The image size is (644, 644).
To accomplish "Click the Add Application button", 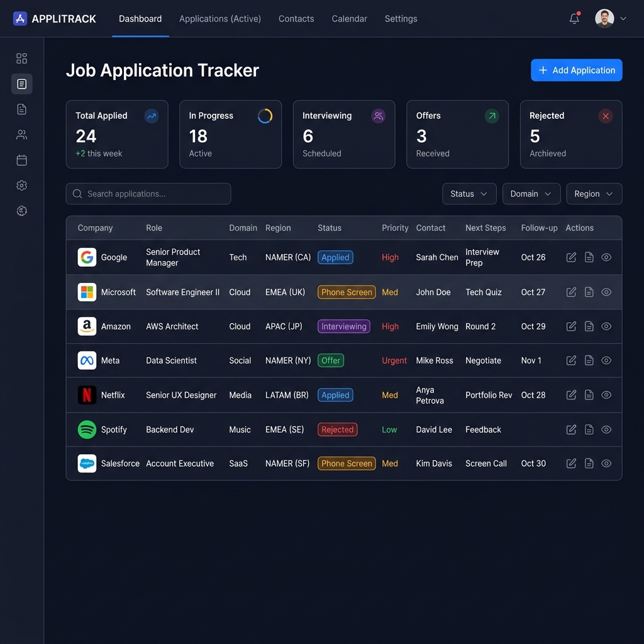I will coord(576,70).
